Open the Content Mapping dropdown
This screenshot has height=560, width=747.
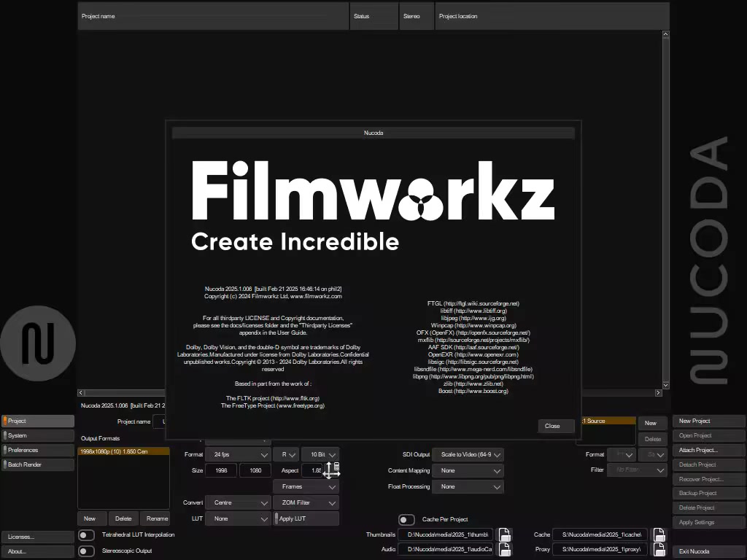468,470
